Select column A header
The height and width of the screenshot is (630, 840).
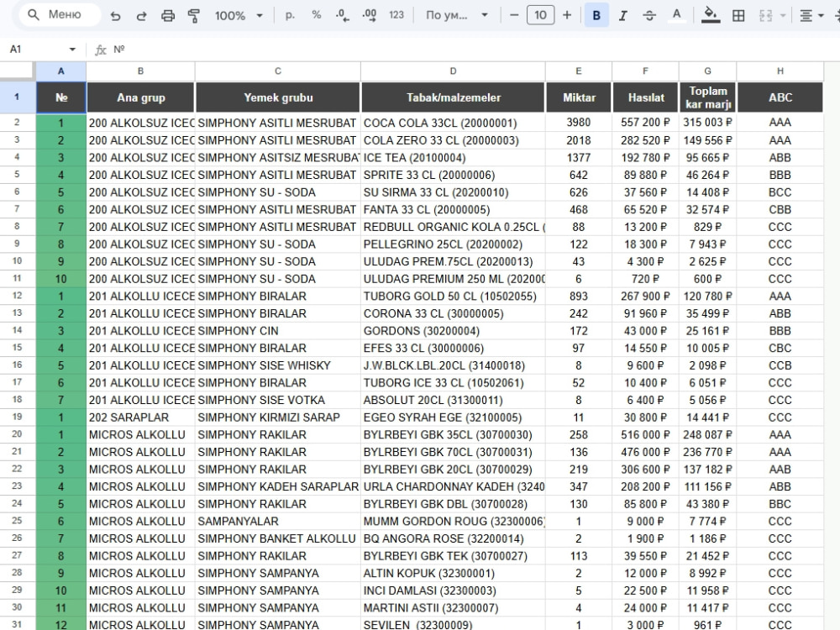click(61, 71)
